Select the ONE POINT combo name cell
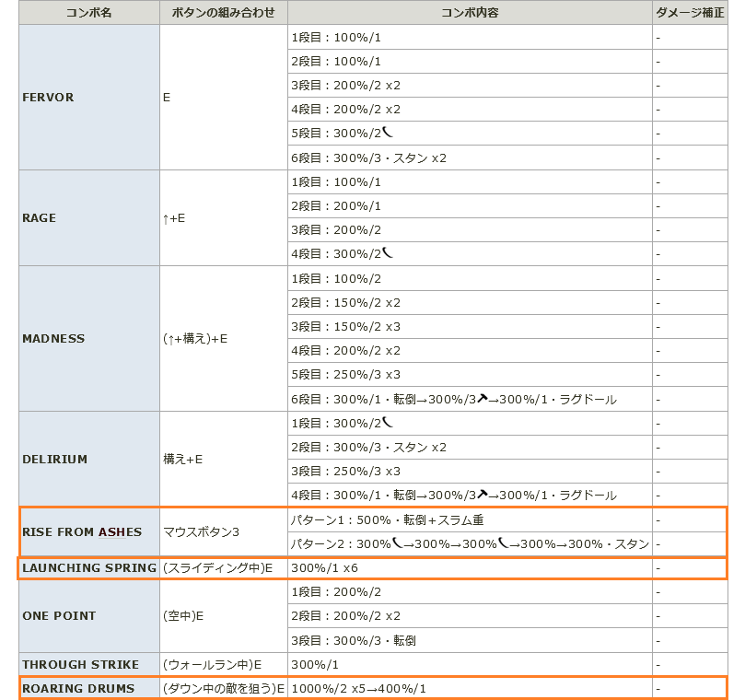The image size is (745, 700). click(88, 616)
